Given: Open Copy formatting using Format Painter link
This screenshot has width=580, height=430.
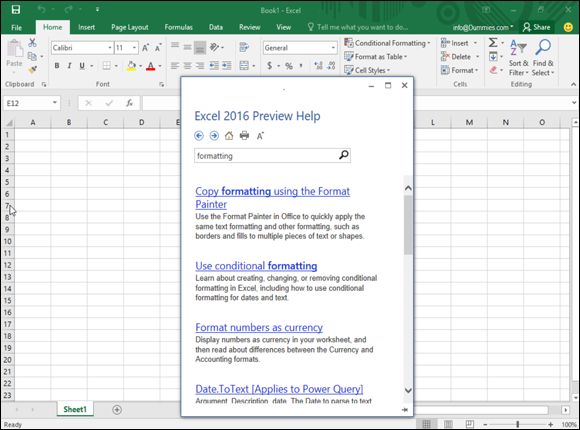Looking at the screenshot, I should (273, 198).
